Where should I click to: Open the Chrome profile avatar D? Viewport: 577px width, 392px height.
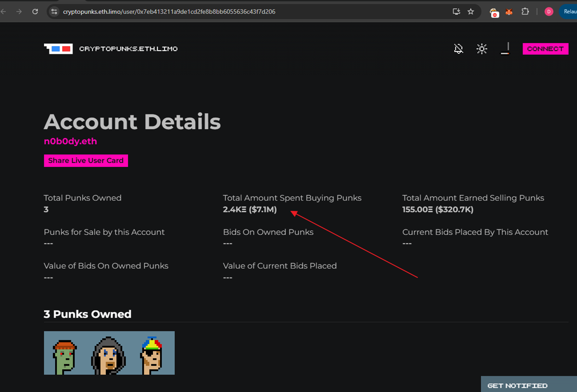tap(548, 12)
